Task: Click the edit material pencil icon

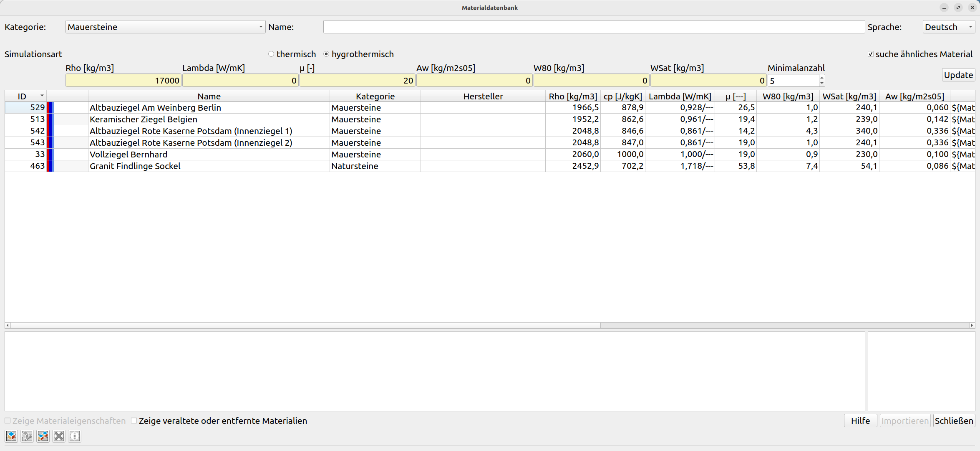Action: (x=27, y=436)
